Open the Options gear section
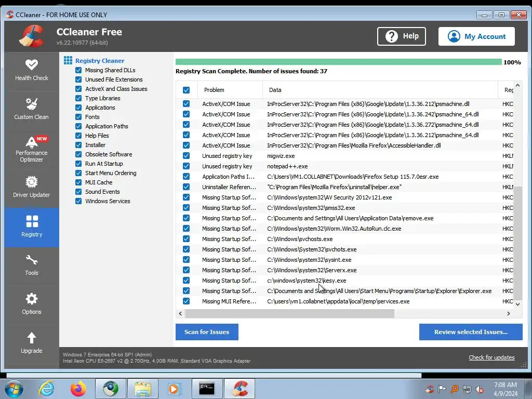Viewport: 532px width, 399px height. pyautogui.click(x=32, y=304)
